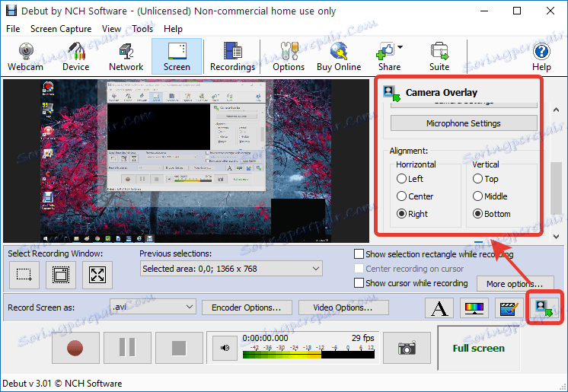
Task: Click the overlay panel scroll up arrow
Action: (557, 110)
